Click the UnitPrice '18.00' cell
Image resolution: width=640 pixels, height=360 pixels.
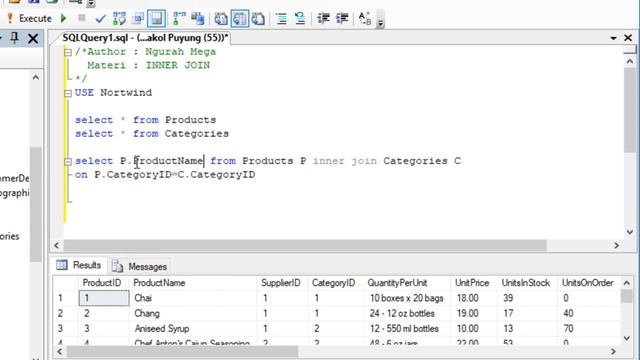[x=473, y=298]
